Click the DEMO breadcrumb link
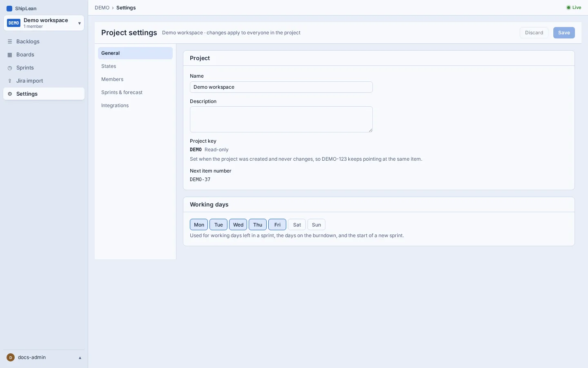 point(102,8)
